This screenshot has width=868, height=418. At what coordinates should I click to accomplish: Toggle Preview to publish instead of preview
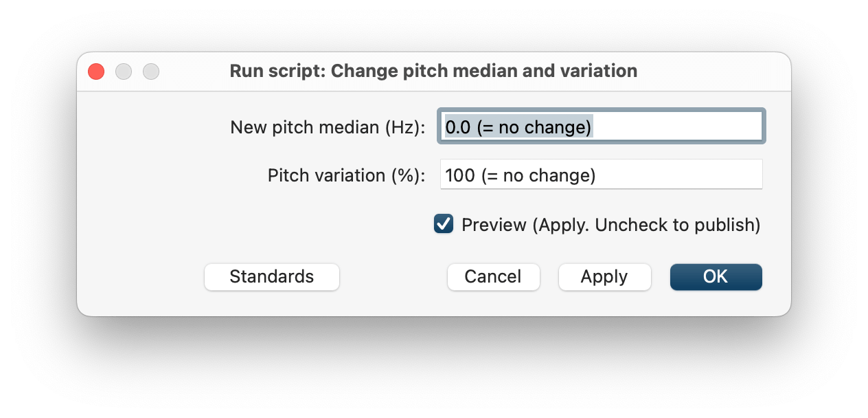444,223
